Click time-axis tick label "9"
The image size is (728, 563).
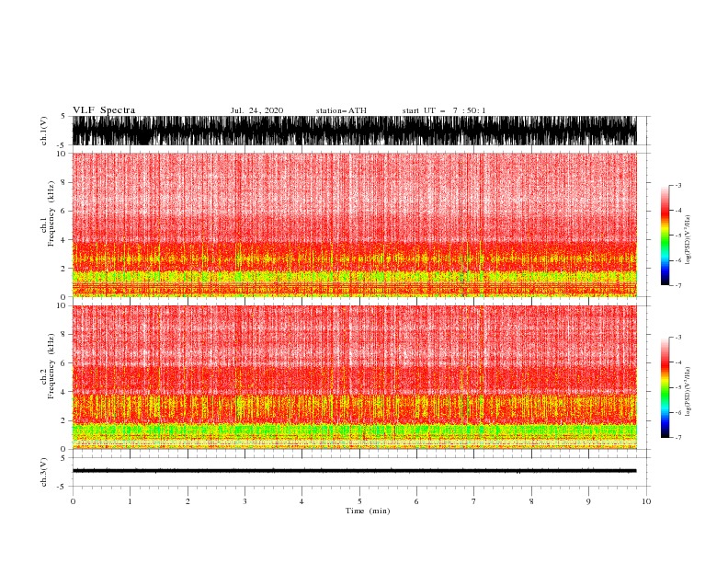pyautogui.click(x=588, y=501)
